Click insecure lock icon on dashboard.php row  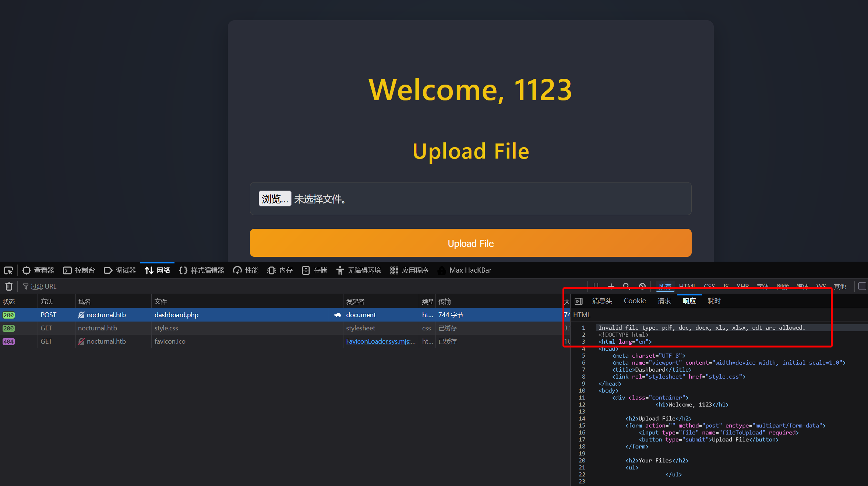coord(81,315)
